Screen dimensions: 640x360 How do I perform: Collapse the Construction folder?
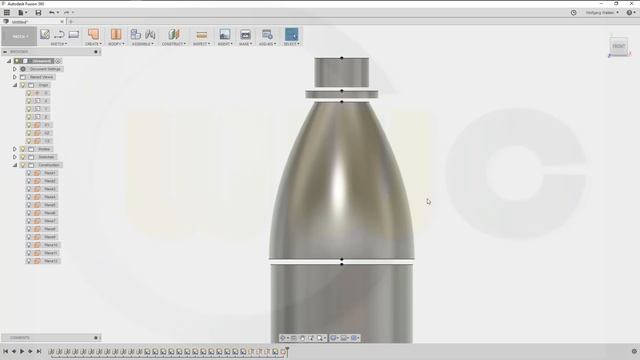(15, 165)
